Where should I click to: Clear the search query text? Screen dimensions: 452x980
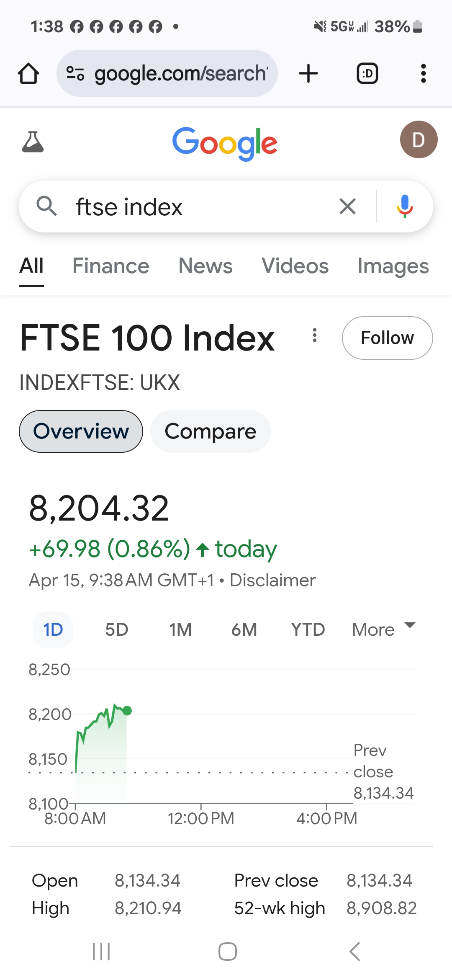pyautogui.click(x=347, y=206)
